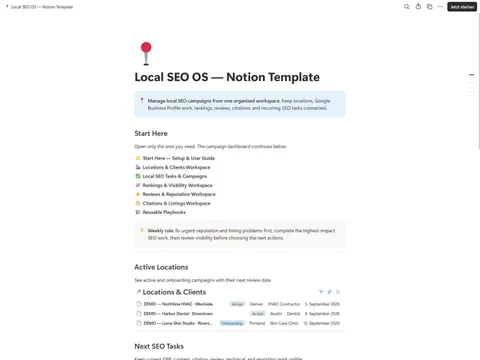Open the 'DEMO — Luma Skin Studio' row
This screenshot has height=360, width=480.
(x=238, y=323)
